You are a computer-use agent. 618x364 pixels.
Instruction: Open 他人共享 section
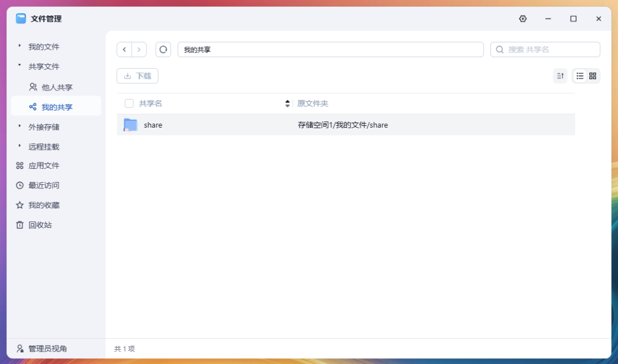point(57,87)
